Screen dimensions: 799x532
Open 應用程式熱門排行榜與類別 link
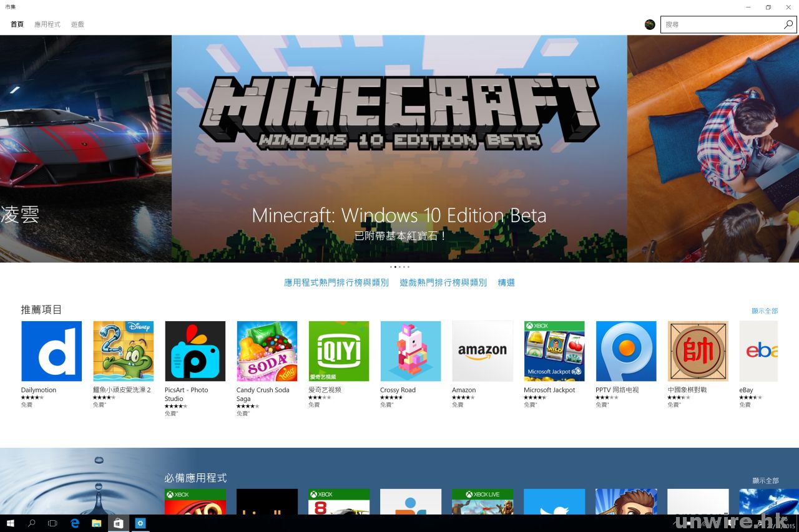coord(336,283)
